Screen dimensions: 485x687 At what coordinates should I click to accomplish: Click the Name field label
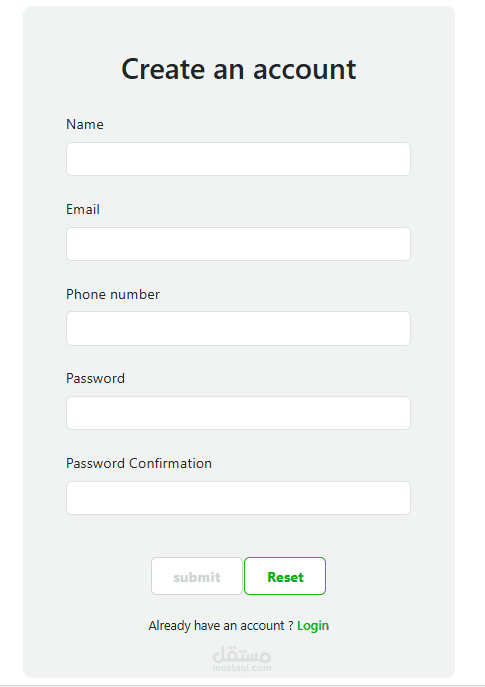[85, 124]
